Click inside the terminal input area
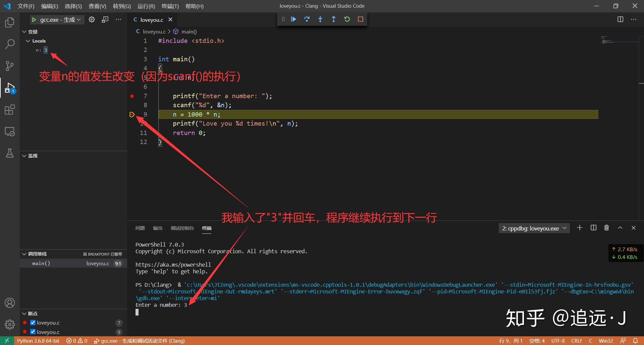The image size is (644, 345). (x=235, y=312)
